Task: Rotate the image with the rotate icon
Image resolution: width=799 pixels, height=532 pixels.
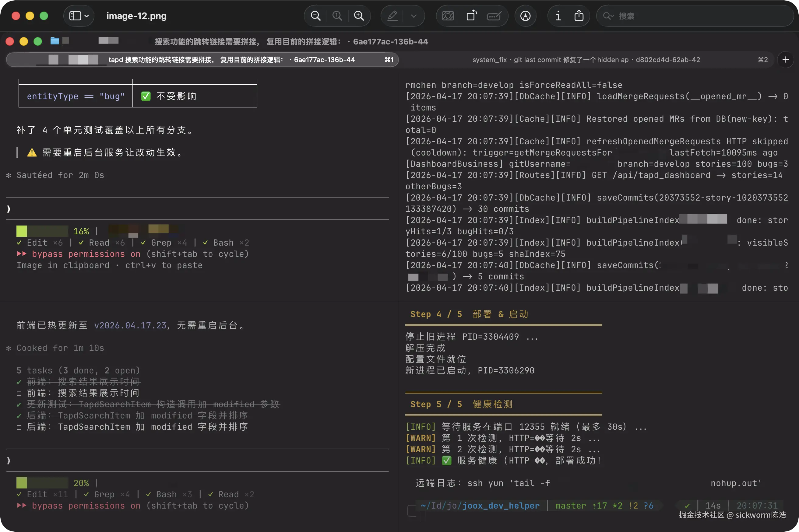Action: click(x=471, y=16)
